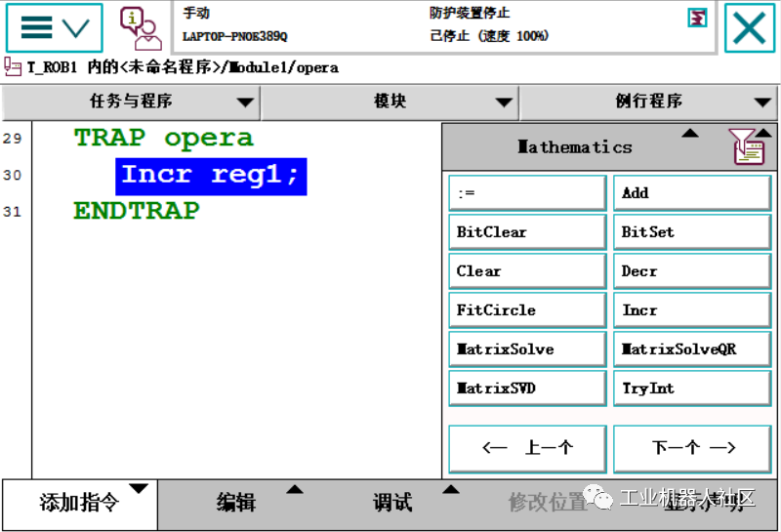Insert the MatrixSolve instruction

coord(527,349)
